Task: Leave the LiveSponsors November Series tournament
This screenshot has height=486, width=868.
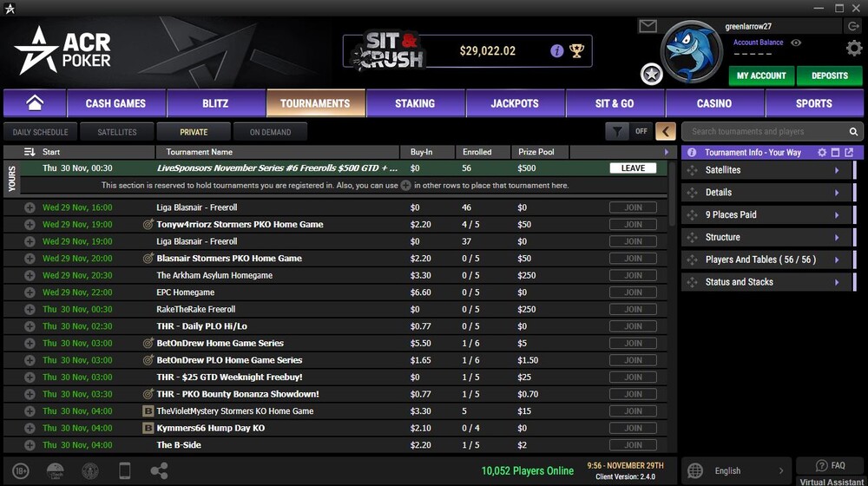Action: click(633, 168)
